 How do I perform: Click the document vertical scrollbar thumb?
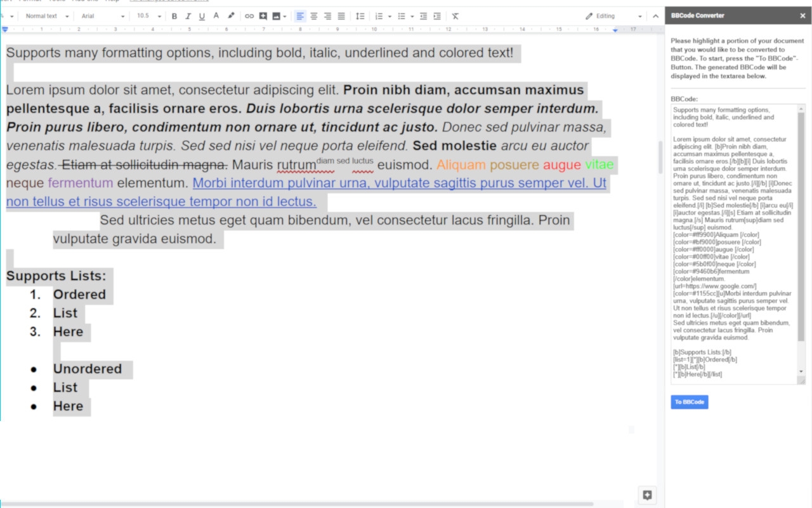660,157
